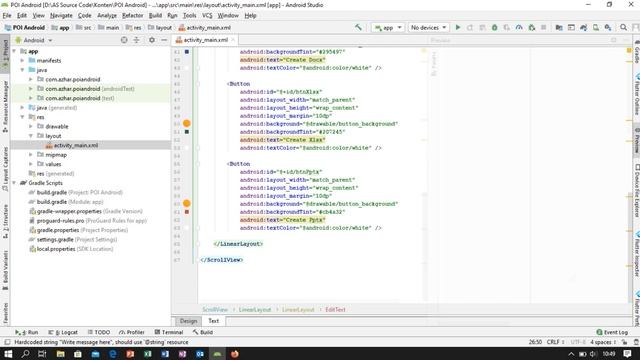Click the Make Project hammer icon

click(358, 27)
